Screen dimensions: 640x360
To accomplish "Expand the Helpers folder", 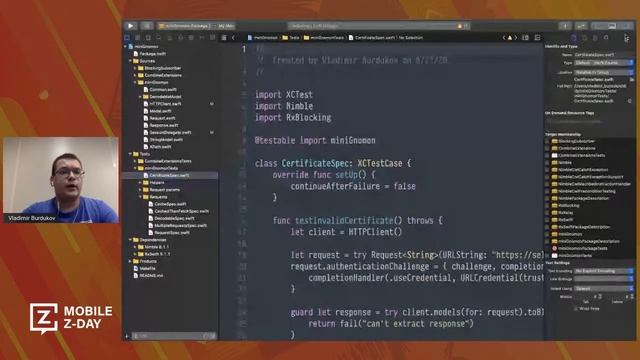I will point(140,182).
